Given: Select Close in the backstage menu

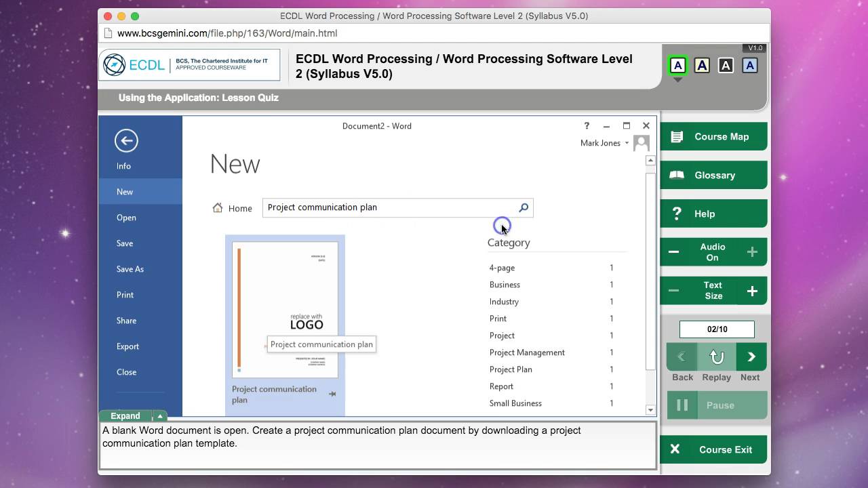Looking at the screenshot, I should pyautogui.click(x=140, y=372).
